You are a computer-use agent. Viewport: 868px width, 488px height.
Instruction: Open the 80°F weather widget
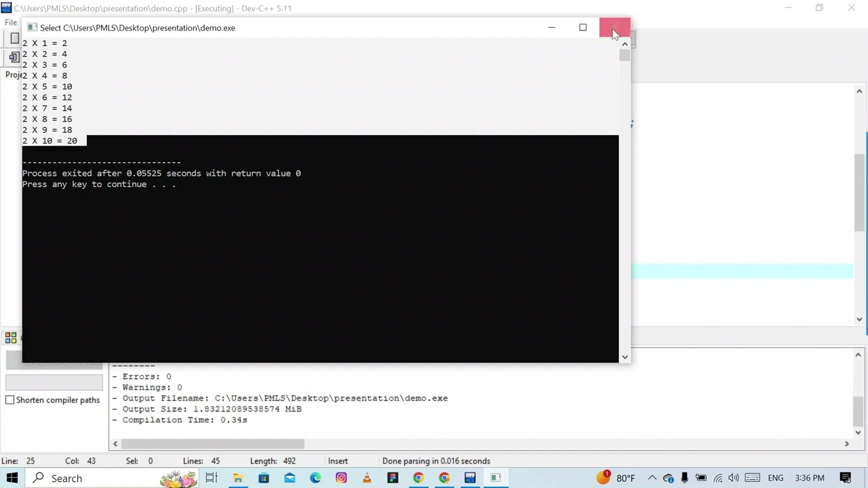click(x=616, y=478)
